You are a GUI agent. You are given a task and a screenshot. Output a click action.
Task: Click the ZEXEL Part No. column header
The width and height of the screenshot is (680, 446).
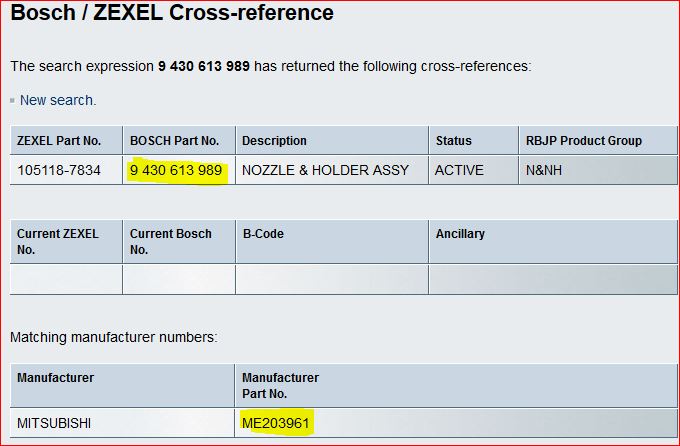click(59, 141)
